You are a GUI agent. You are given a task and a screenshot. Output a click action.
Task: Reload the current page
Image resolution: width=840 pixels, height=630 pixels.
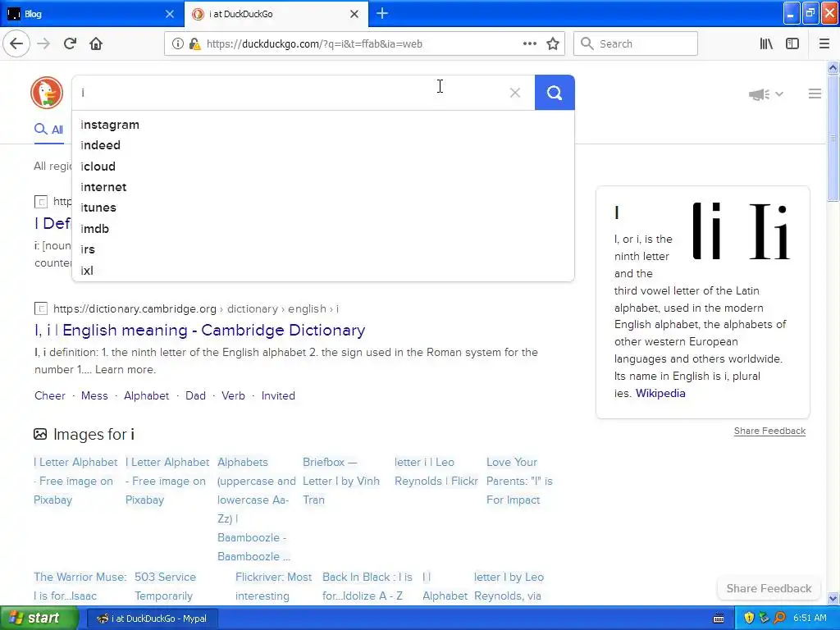point(70,44)
